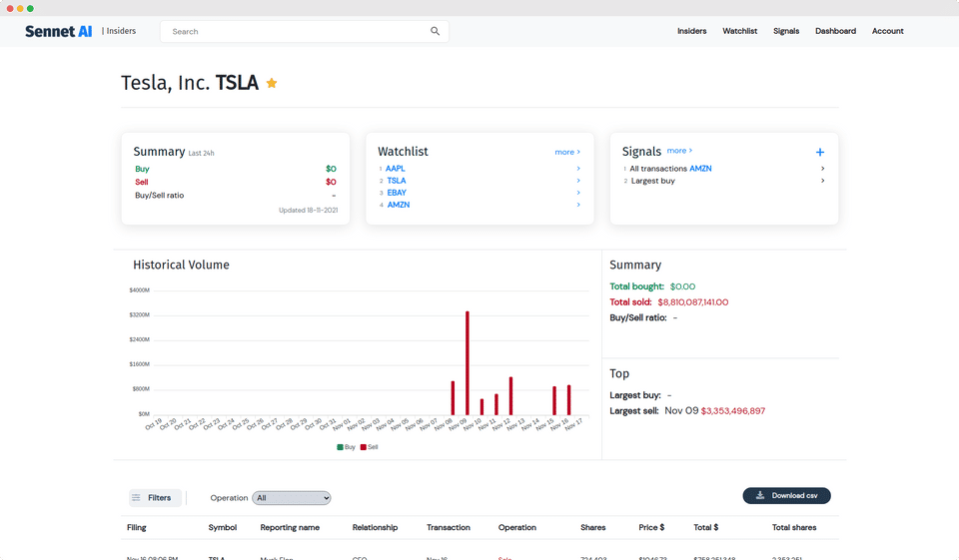Click Total sold value $8,810,087,141.00

pyautogui.click(x=693, y=302)
